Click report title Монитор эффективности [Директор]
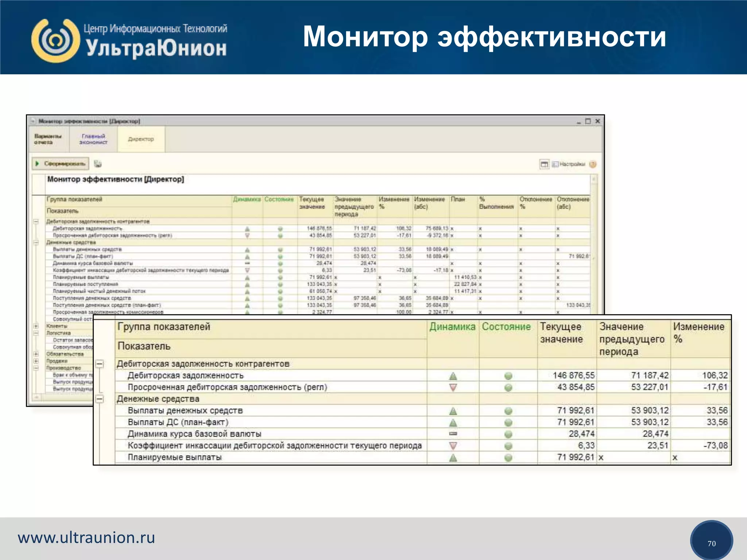The width and height of the screenshot is (747, 560). tap(116, 179)
